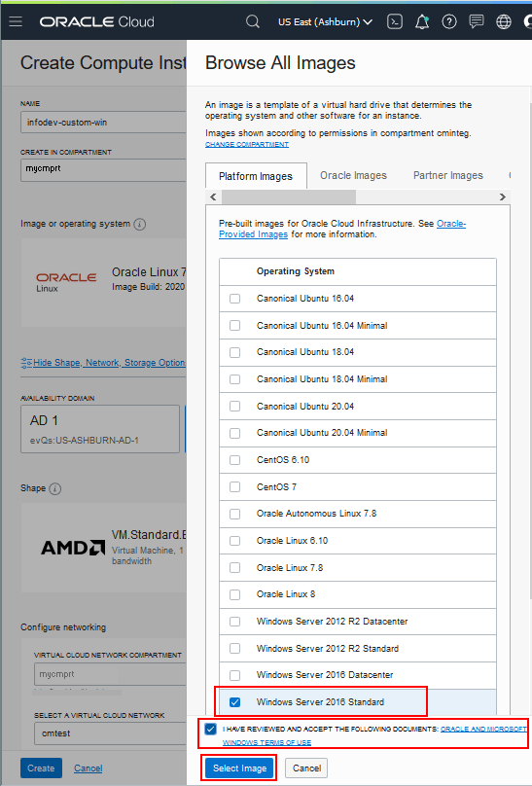Toggle the terms acceptance checkbox
Viewport: 532px width, 786px height.
click(210, 730)
